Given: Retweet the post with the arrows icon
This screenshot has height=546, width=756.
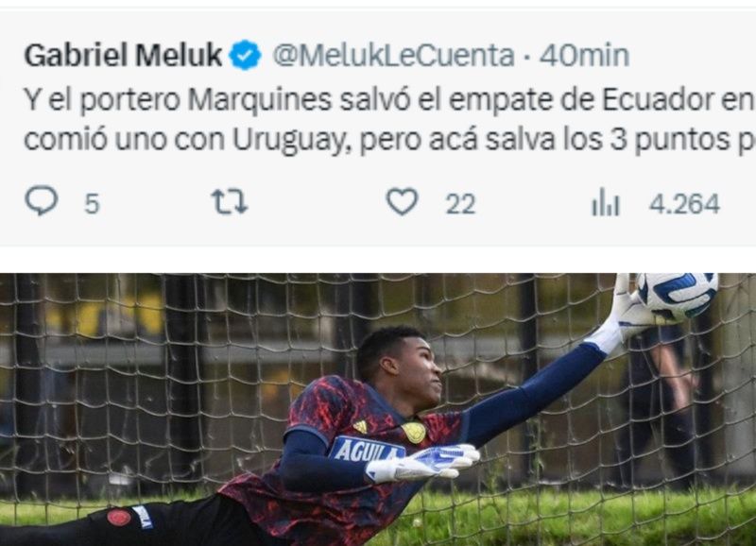Looking at the screenshot, I should (x=230, y=201).
